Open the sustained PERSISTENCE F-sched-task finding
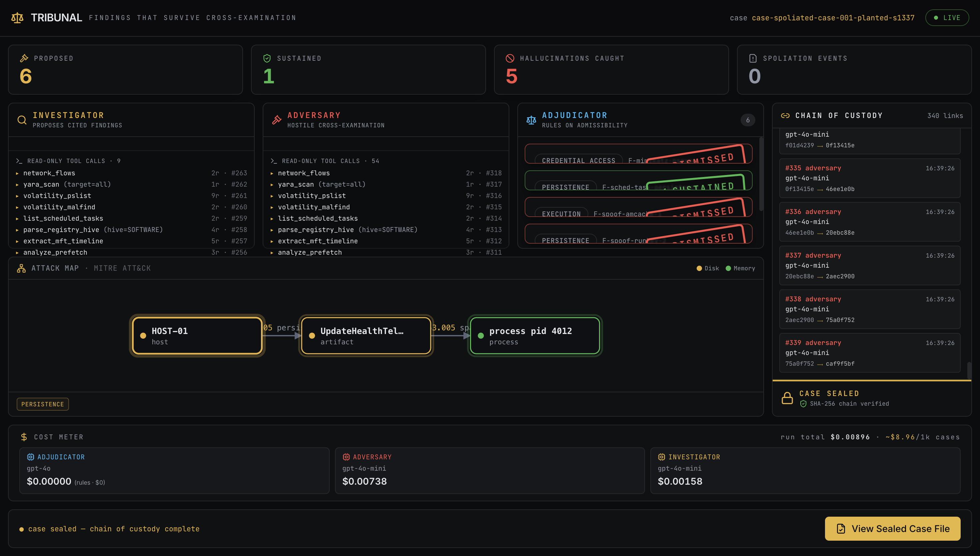Screen dimensions: 980x556 coord(638,180)
